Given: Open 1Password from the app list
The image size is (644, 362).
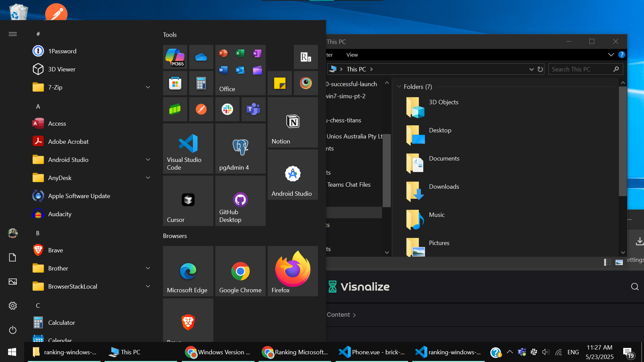Looking at the screenshot, I should click(x=62, y=51).
